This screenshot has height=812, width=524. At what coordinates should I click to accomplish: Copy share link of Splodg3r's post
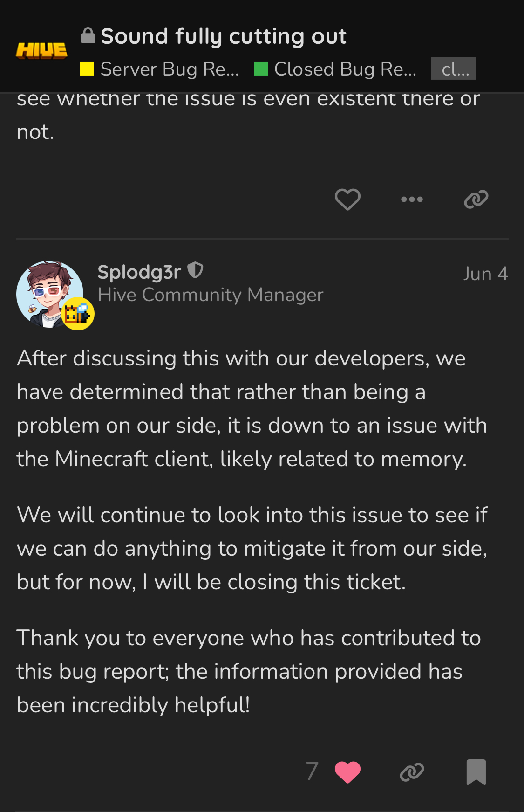(x=412, y=772)
